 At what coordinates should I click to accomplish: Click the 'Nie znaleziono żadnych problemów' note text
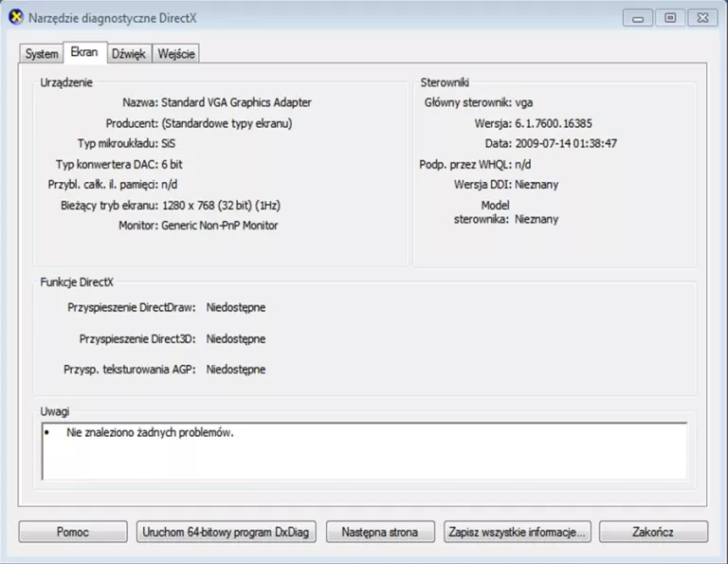pyautogui.click(x=150, y=433)
